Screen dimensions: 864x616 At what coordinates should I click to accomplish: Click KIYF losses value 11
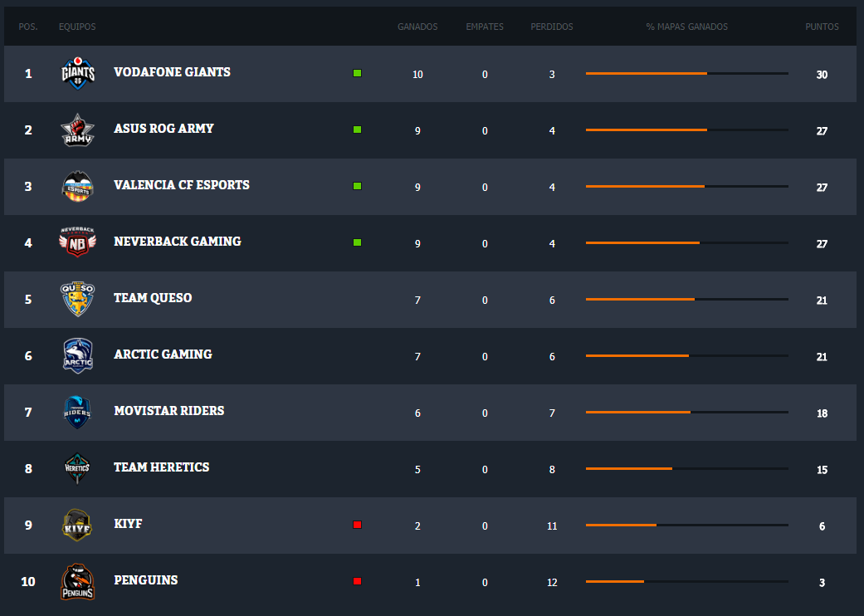point(552,526)
